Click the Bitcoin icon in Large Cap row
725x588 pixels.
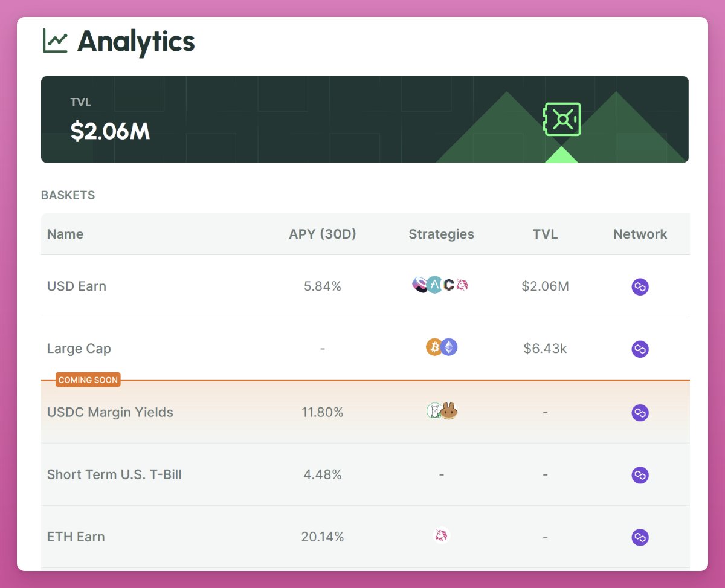click(x=434, y=348)
